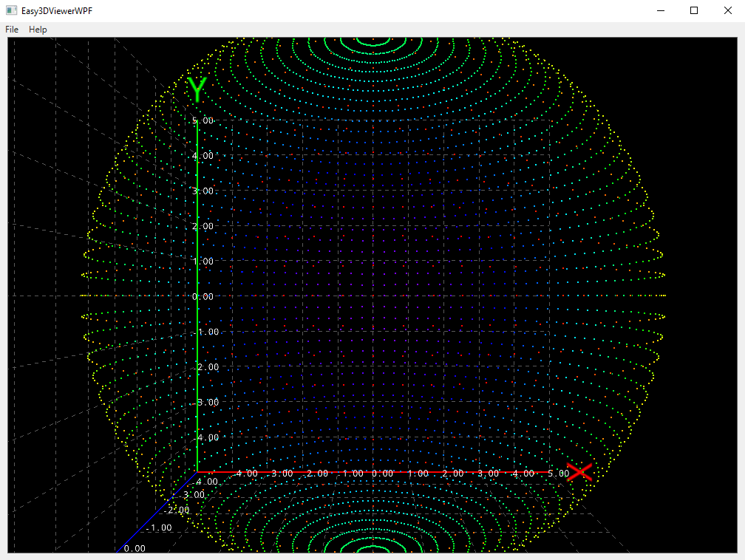Click the green Y axis label
The width and height of the screenshot is (745, 560).
tap(197, 89)
